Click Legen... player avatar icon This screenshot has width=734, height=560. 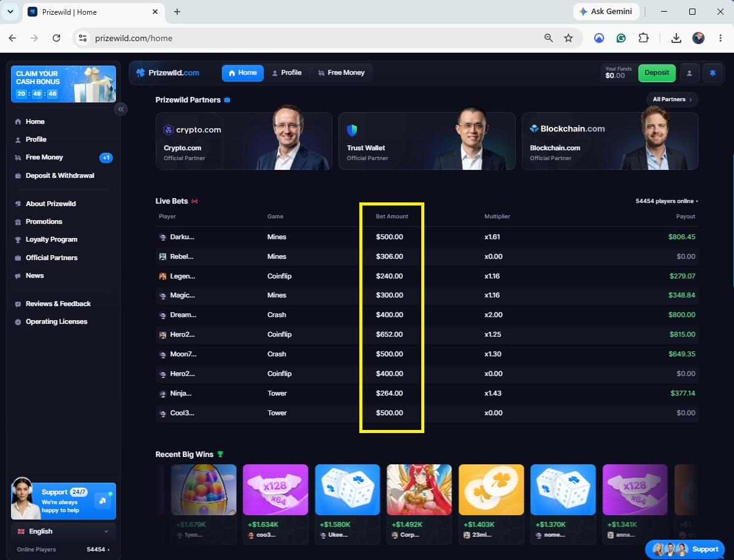point(163,277)
